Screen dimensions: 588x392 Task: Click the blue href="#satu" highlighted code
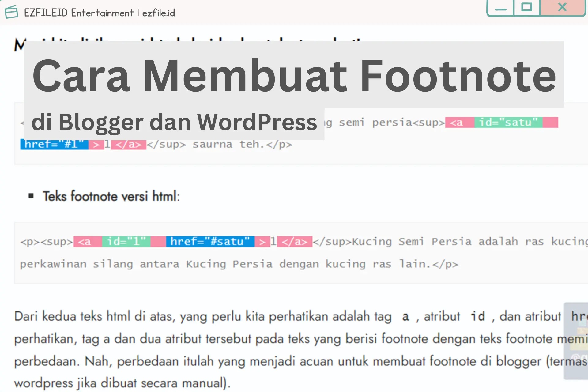click(210, 241)
